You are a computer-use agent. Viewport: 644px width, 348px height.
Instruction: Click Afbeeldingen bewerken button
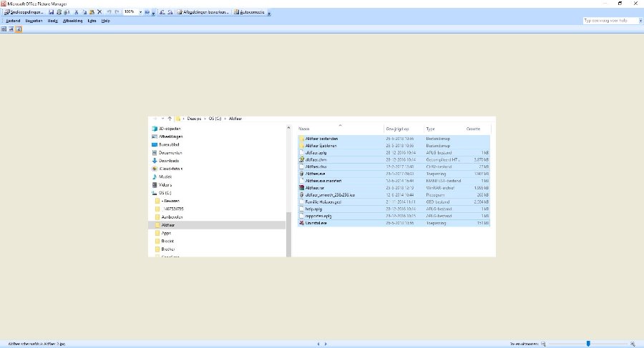(x=203, y=12)
